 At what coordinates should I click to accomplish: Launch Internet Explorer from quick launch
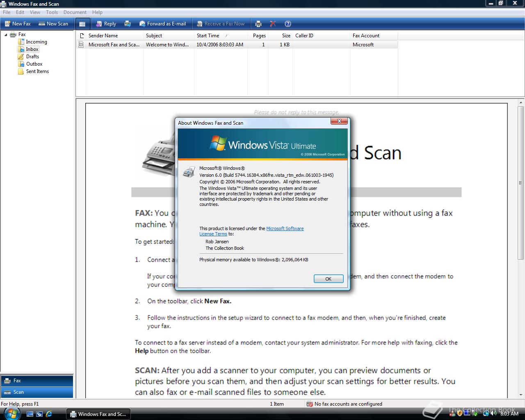(x=49, y=414)
